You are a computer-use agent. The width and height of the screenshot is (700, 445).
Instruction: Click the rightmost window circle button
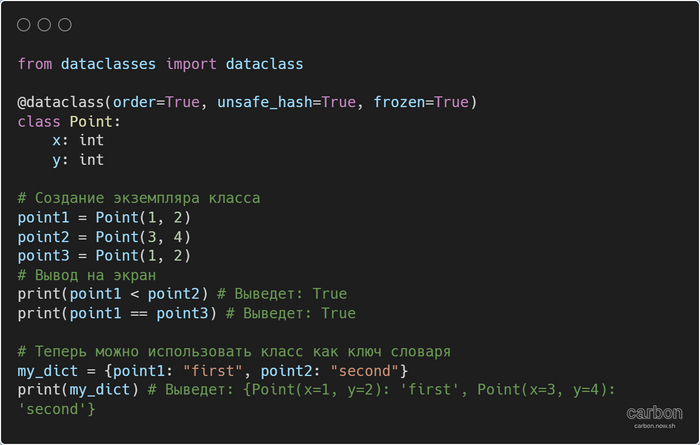click(65, 25)
